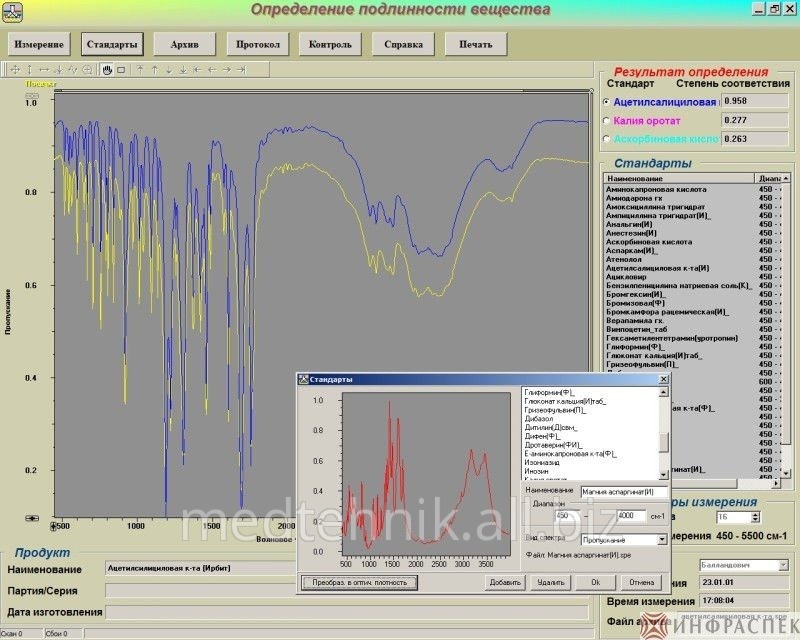The image size is (800, 640).
Task: Click the Наименование field in Стандарты dialog
Action: click(x=624, y=492)
